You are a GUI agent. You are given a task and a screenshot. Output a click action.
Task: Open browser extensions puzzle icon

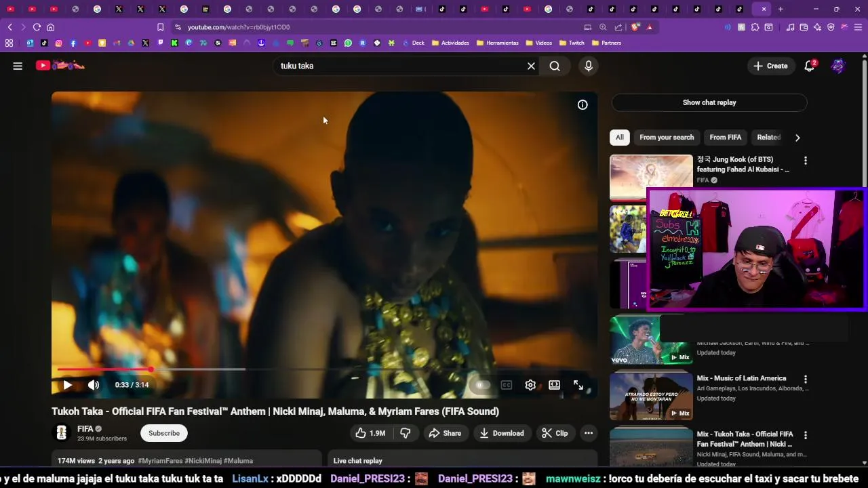point(755,27)
